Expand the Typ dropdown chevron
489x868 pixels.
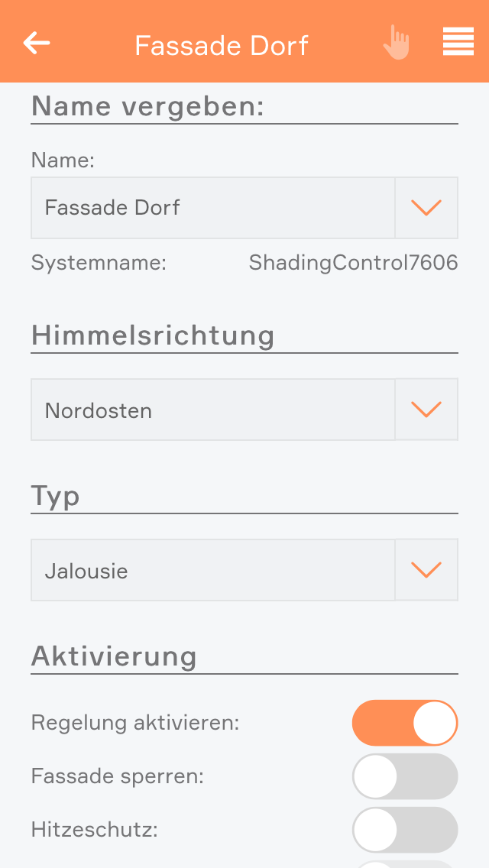coord(426,570)
